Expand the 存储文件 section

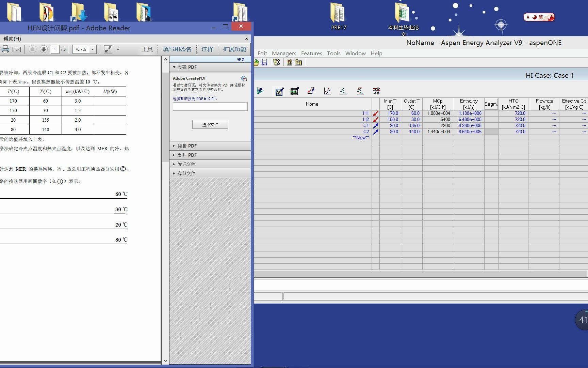click(x=210, y=173)
